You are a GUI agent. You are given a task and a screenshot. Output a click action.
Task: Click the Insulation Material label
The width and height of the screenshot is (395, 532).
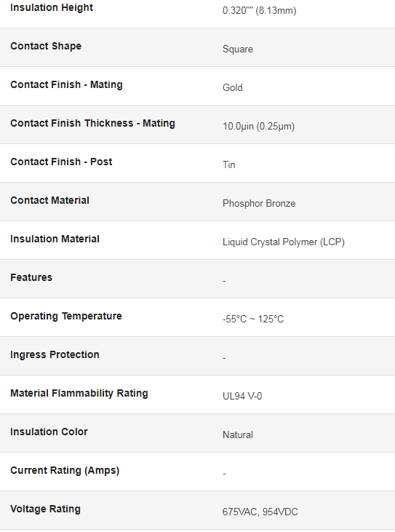pos(55,239)
